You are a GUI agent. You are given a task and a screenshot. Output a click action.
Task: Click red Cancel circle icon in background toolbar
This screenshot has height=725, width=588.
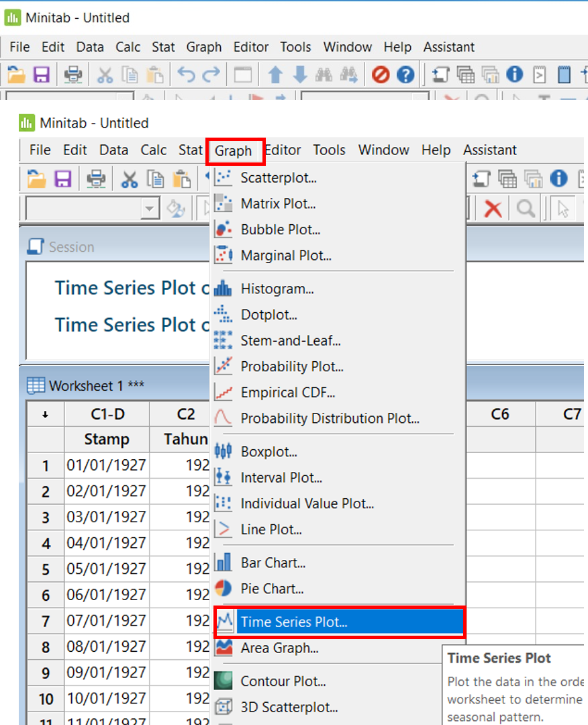pos(381,75)
